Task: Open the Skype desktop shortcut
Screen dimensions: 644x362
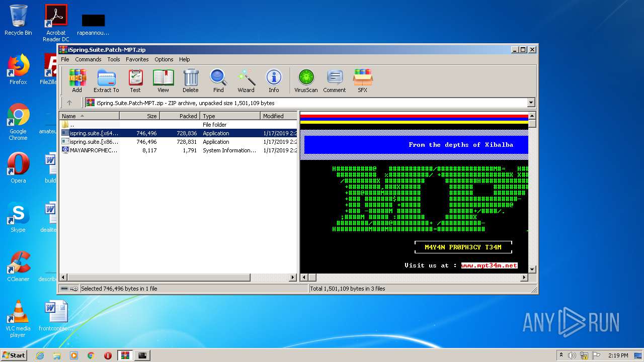Action: pyautogui.click(x=18, y=217)
